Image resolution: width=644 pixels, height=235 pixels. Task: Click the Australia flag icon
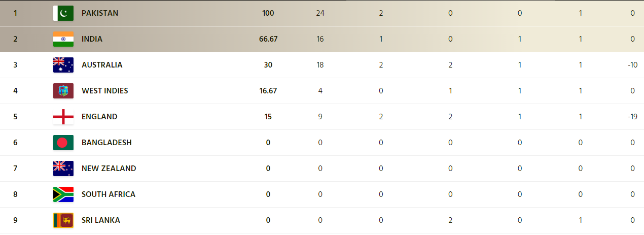[63, 65]
